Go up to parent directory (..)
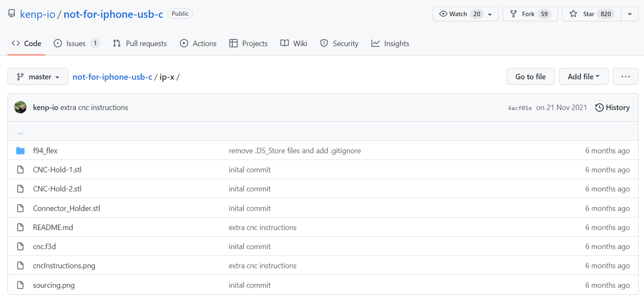This screenshot has width=644, height=301. 21,132
